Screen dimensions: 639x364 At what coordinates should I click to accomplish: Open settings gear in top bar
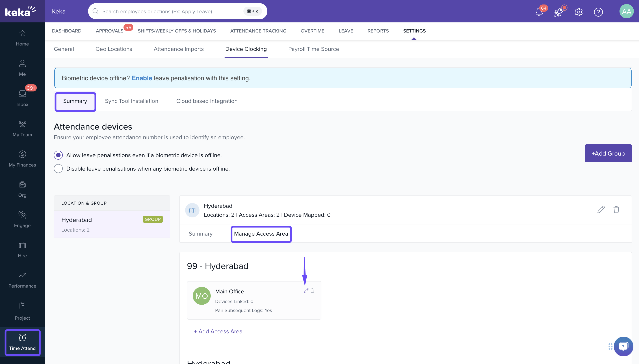click(x=578, y=12)
